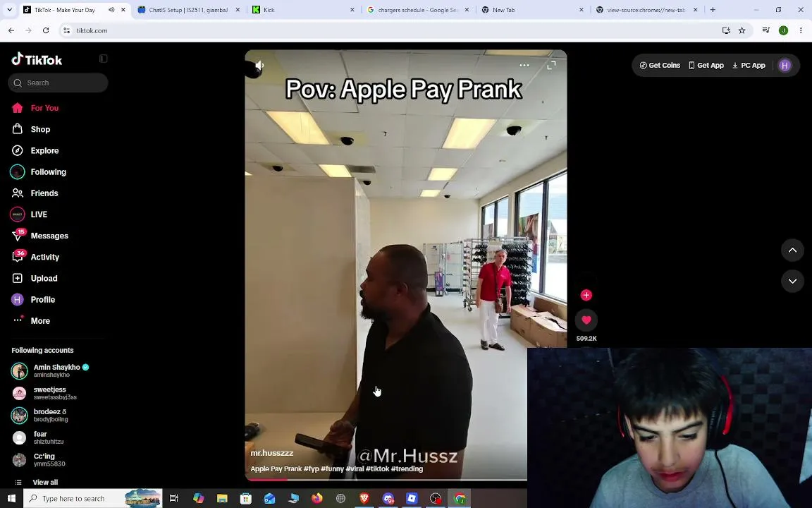Open the profile avatar in top bar
The image size is (812, 508).
(785, 66)
